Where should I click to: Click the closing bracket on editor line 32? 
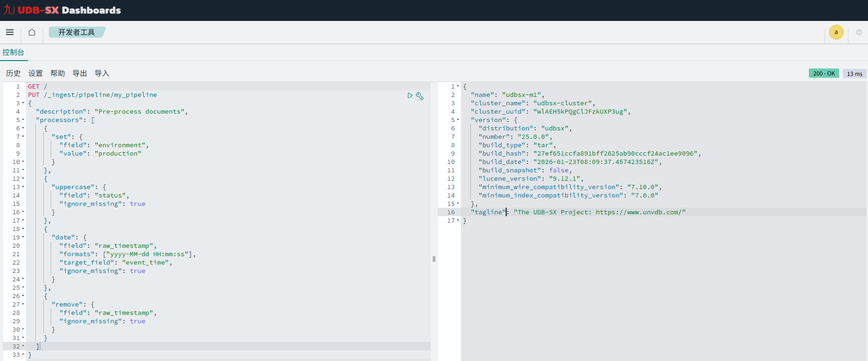[x=38, y=347]
